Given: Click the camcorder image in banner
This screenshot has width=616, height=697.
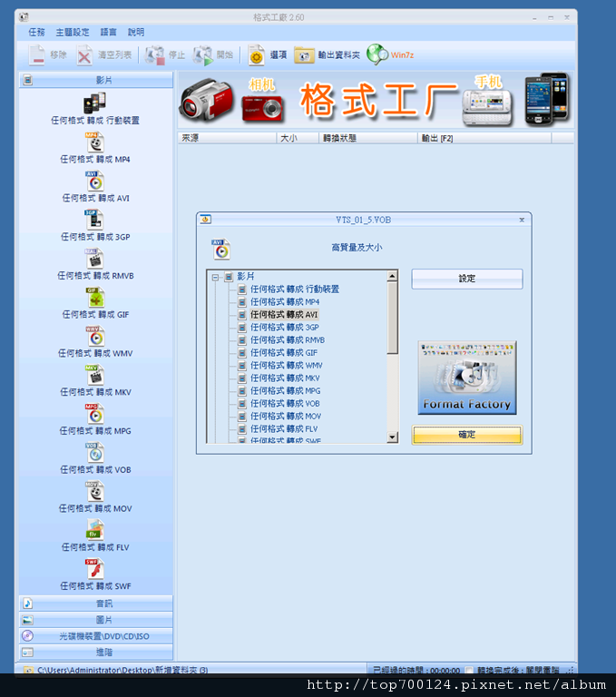Looking at the screenshot, I should point(206,100).
